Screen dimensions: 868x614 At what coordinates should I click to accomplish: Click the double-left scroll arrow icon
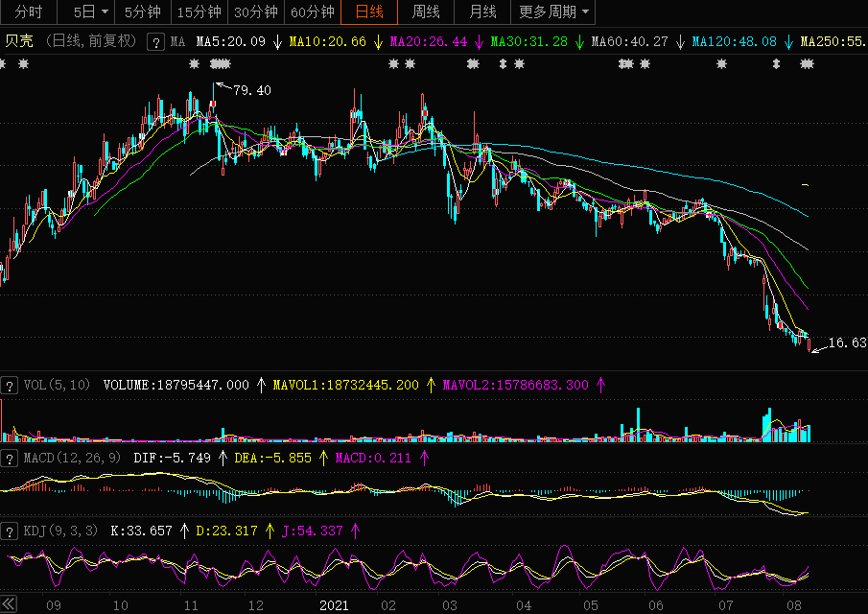[9, 604]
